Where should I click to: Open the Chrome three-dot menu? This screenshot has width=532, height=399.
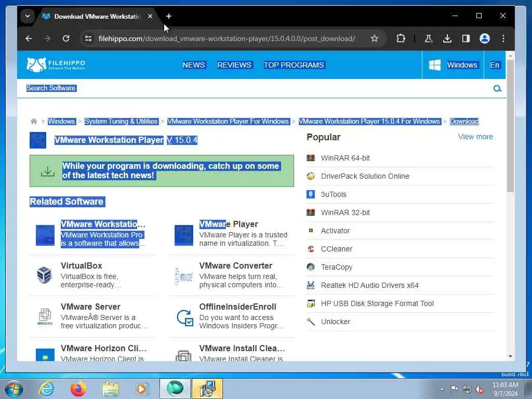(503, 38)
